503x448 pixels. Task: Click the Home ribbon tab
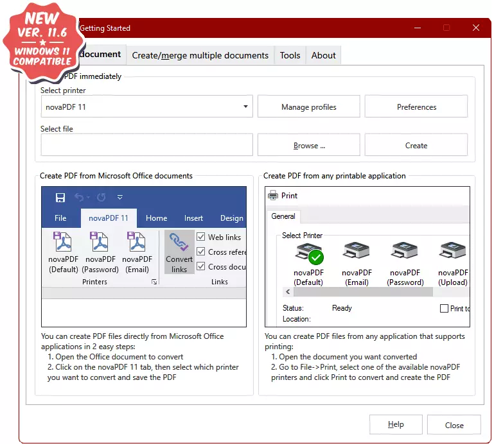click(x=157, y=218)
